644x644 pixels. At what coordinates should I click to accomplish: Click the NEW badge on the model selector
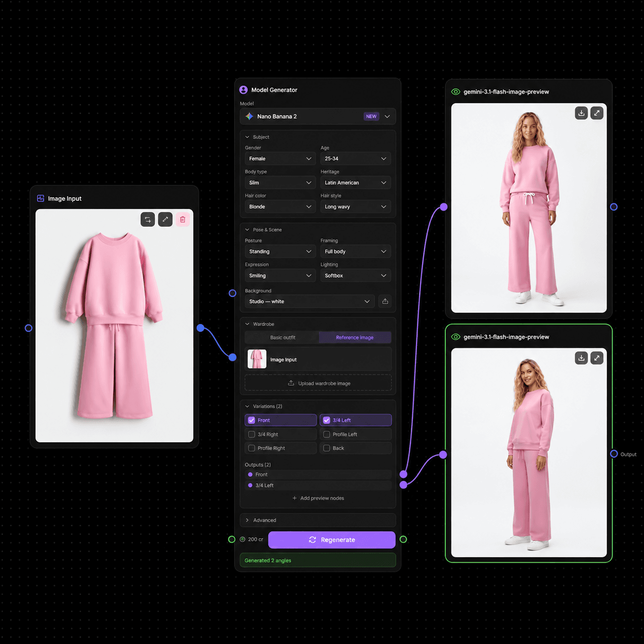[x=371, y=117]
